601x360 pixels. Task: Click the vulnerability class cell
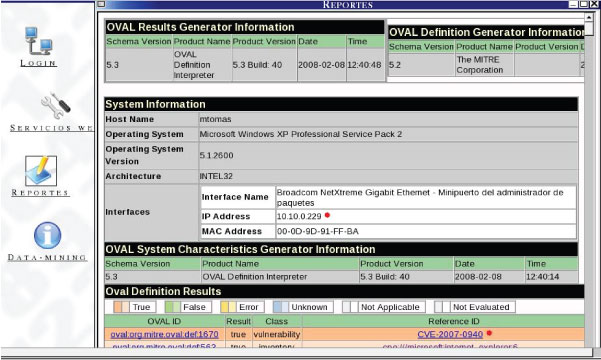click(276, 334)
